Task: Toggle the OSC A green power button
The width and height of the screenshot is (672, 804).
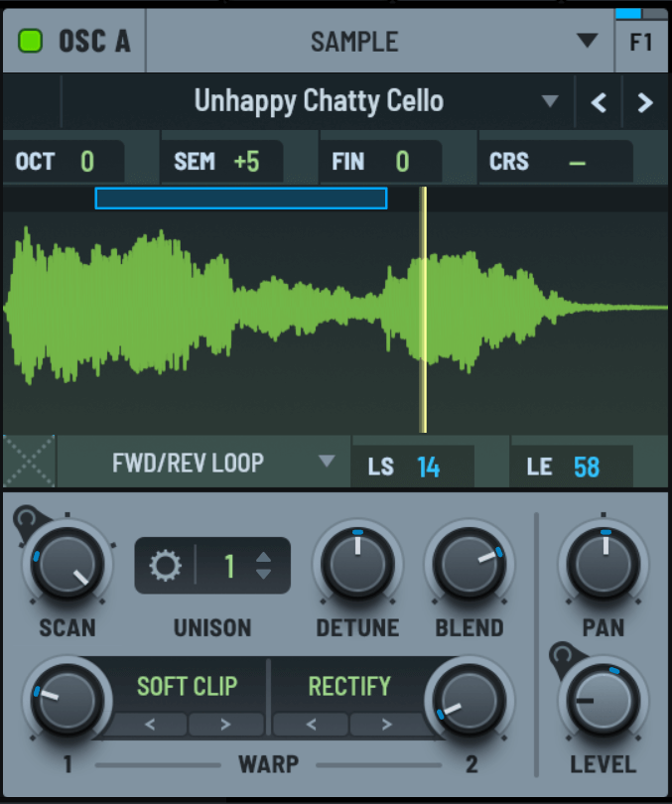Action: pyautogui.click(x=32, y=42)
